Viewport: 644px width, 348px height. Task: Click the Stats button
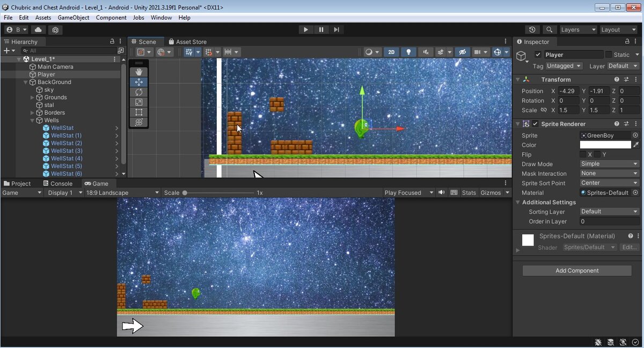tap(469, 192)
